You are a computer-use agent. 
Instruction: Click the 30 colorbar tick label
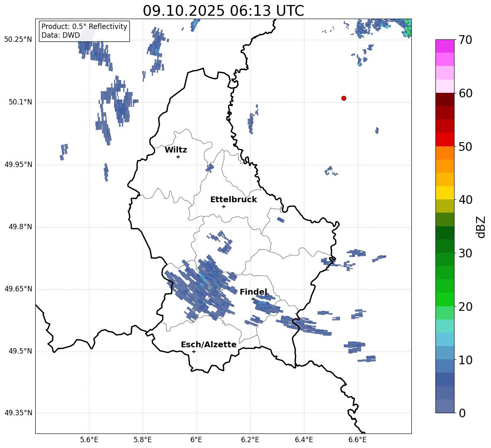[465, 253]
